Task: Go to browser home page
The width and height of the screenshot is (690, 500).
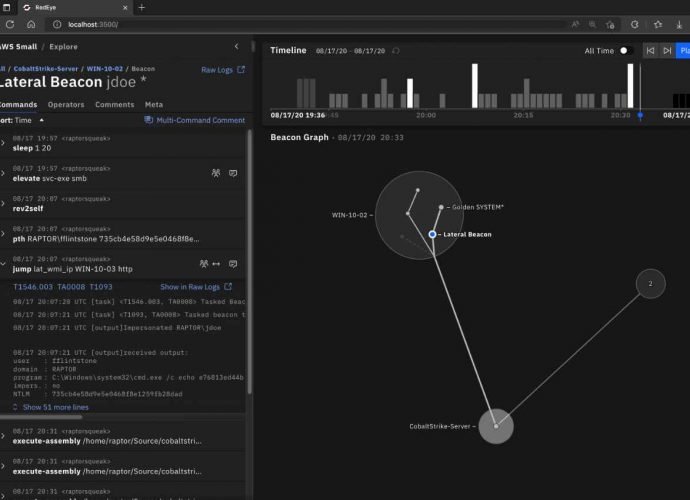Action: pos(31,24)
